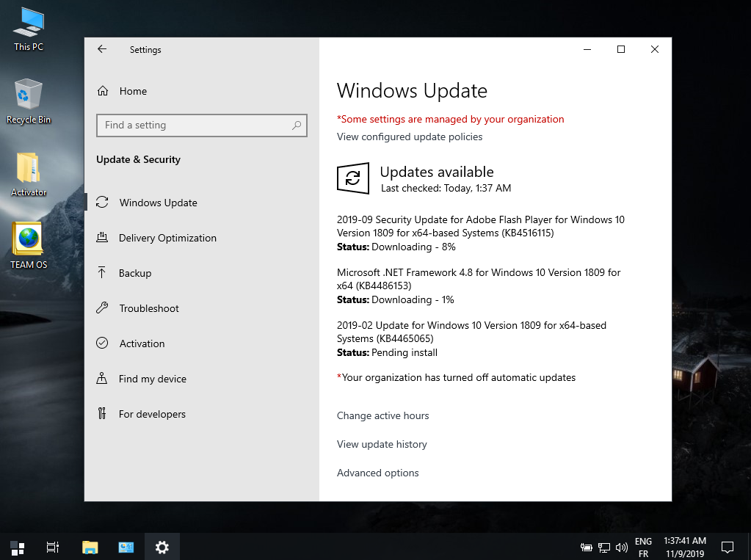
Task: Click the KB4516115 Adobe Flash Player update text
Action: pyautogui.click(x=480, y=226)
